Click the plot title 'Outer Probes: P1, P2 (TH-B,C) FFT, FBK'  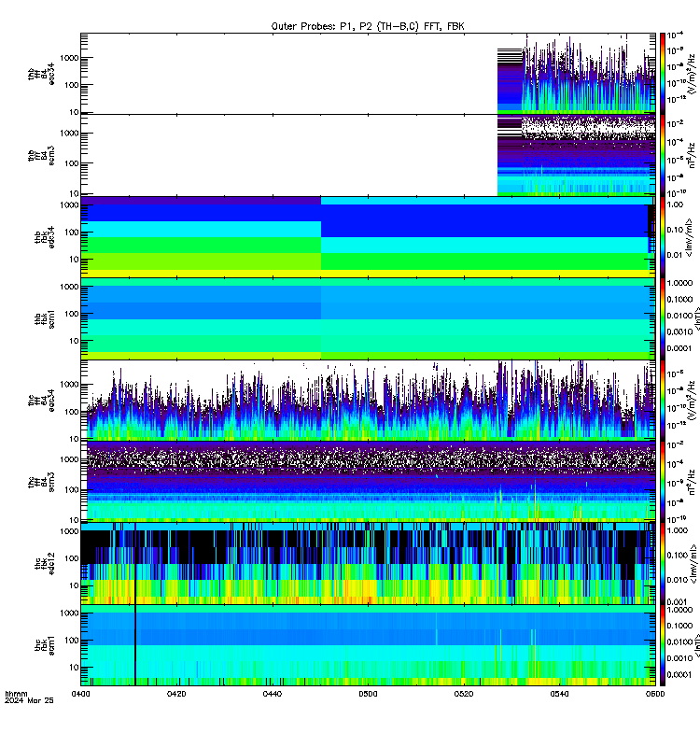pyautogui.click(x=368, y=27)
